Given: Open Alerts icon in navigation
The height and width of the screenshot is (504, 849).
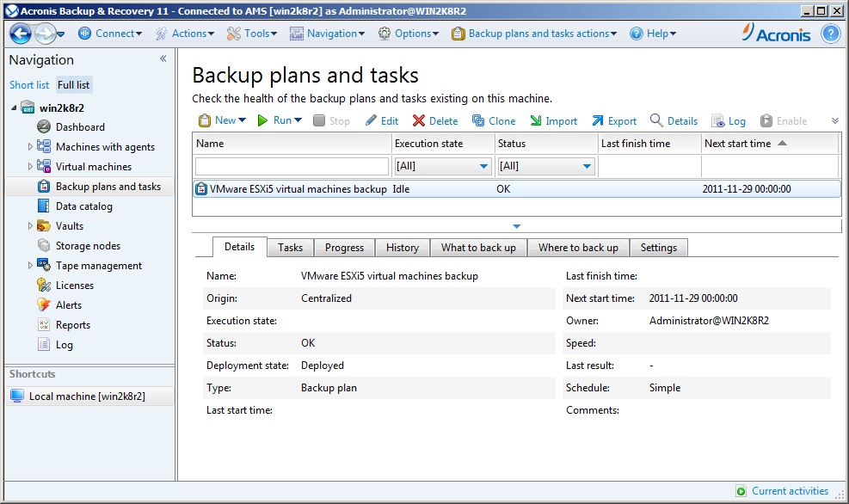Looking at the screenshot, I should click(44, 304).
